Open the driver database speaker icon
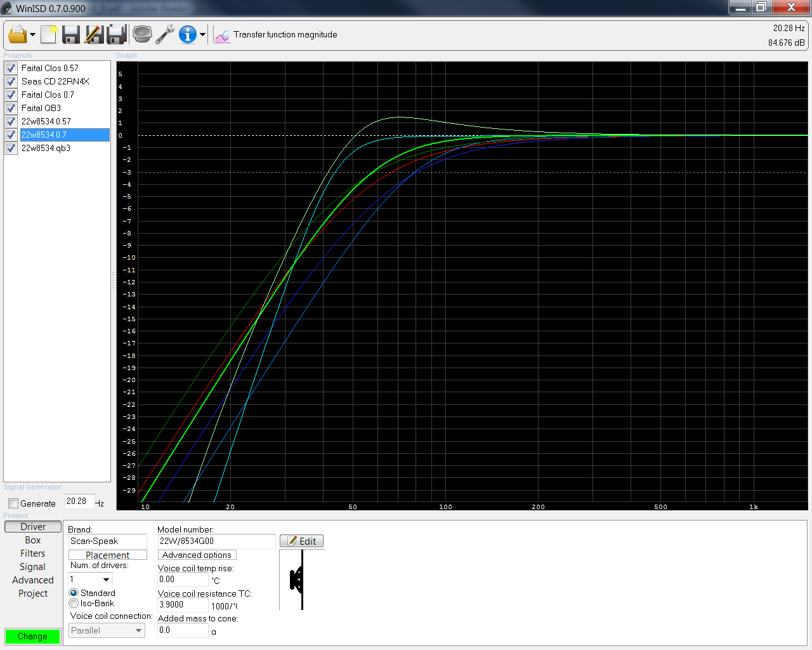812x650 pixels. [142, 34]
